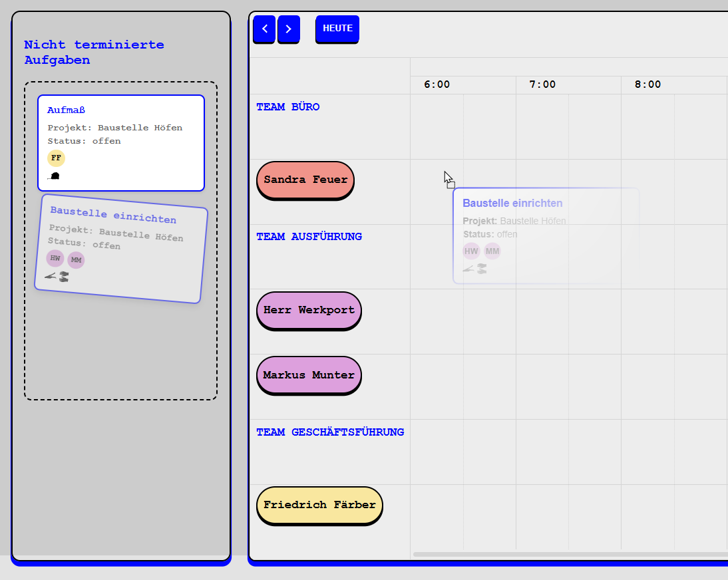728x580 pixels.
Task: Select the Herr Werkport resource pill
Action: click(309, 310)
